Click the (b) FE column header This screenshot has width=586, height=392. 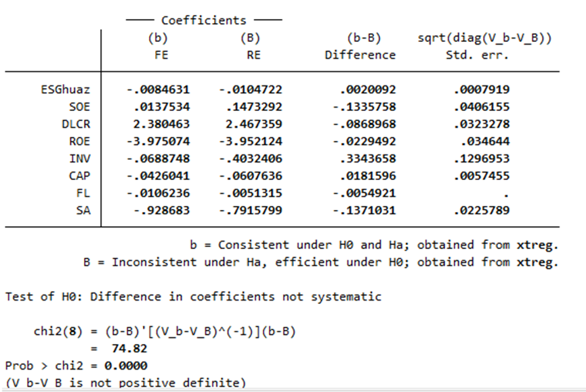(x=158, y=46)
